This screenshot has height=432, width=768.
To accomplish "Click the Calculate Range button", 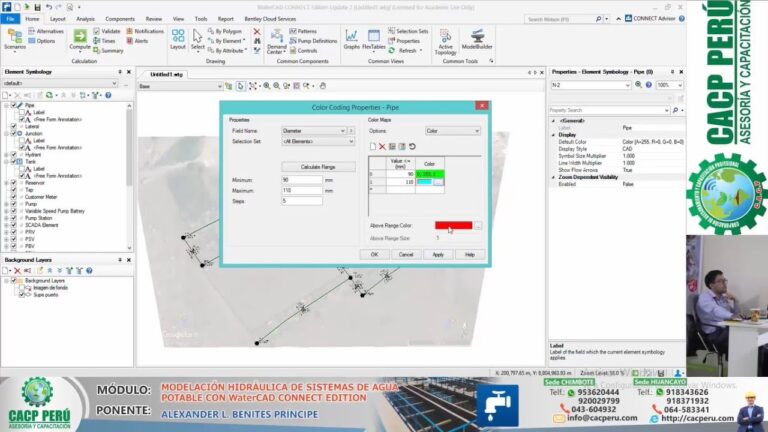I will 318,167.
